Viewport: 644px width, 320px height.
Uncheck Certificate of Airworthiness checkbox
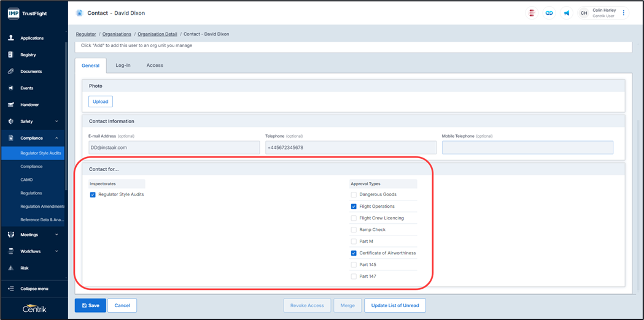coord(354,253)
